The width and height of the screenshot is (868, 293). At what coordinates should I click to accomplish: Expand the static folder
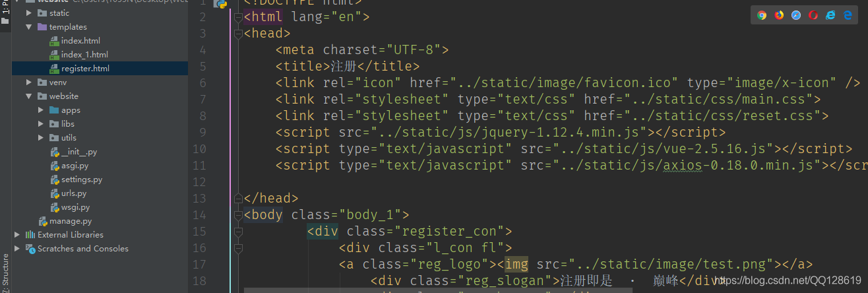[29, 13]
